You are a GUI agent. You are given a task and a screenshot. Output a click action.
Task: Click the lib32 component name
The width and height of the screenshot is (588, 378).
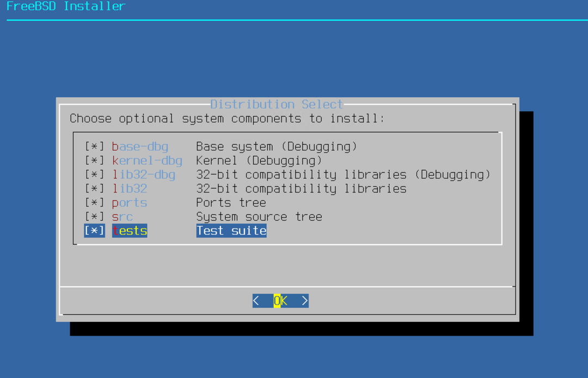[130, 189]
